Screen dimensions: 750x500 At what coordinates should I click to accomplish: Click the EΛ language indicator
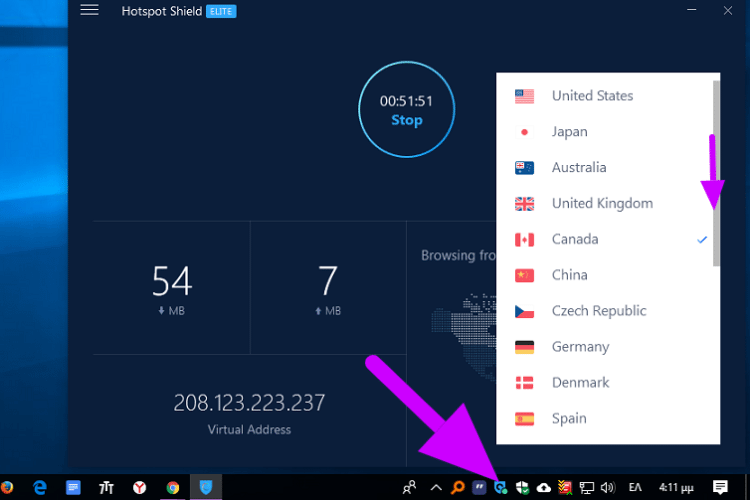635,488
